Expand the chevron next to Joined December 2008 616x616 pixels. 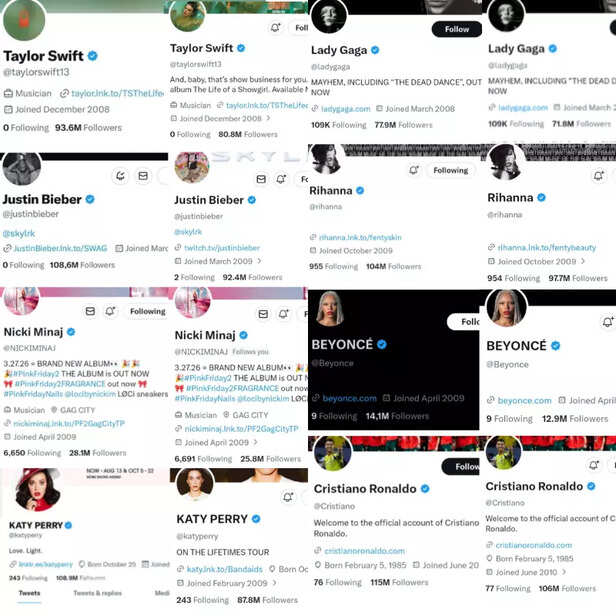click(269, 118)
